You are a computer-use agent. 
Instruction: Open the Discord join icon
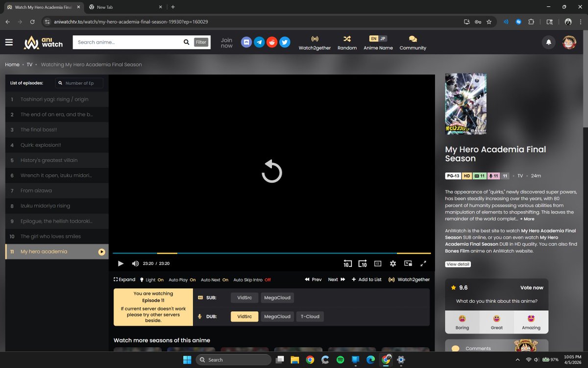tap(246, 42)
